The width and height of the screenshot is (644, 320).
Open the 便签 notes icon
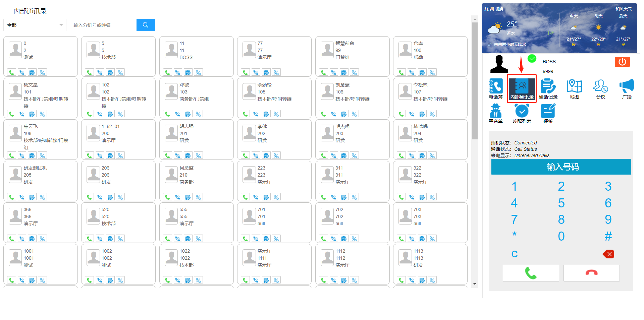548,113
